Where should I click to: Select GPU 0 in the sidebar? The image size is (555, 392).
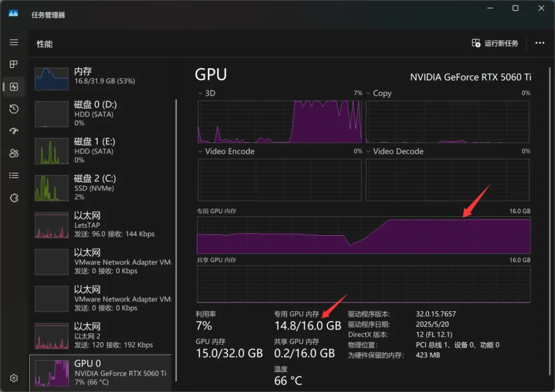click(x=100, y=373)
